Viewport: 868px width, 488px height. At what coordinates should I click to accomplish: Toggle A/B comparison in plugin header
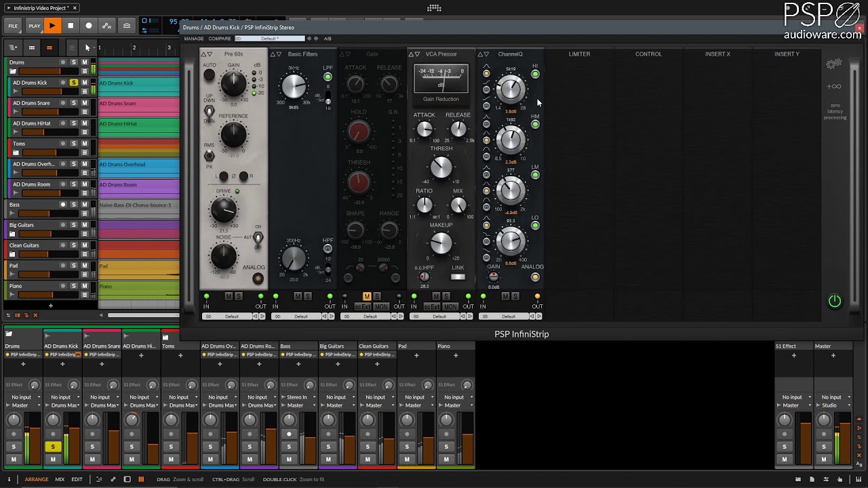(x=328, y=39)
